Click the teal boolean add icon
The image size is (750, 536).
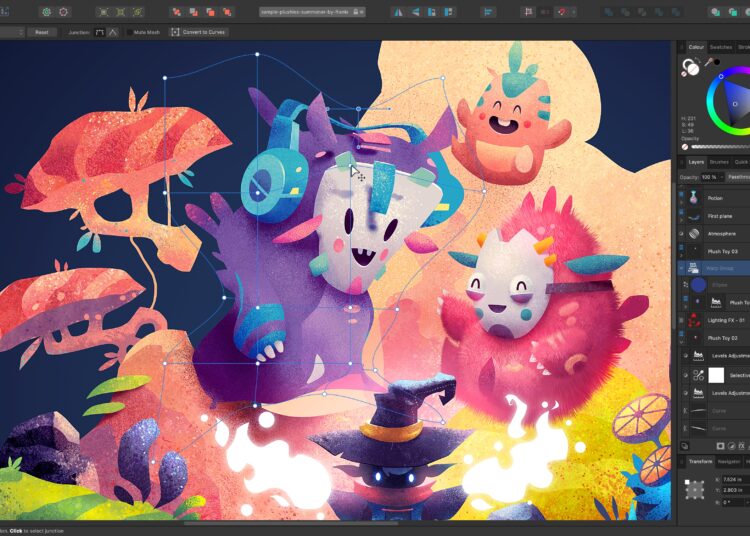715,12
